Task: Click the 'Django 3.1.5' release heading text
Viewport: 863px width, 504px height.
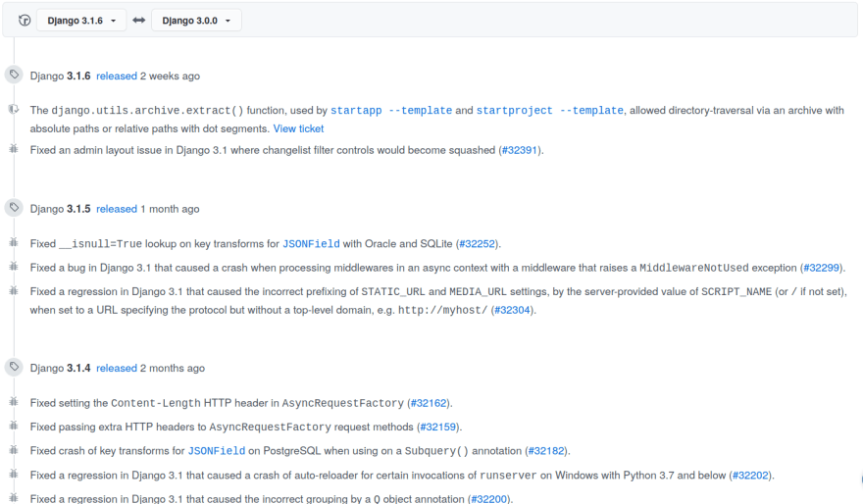Action: coord(60,209)
